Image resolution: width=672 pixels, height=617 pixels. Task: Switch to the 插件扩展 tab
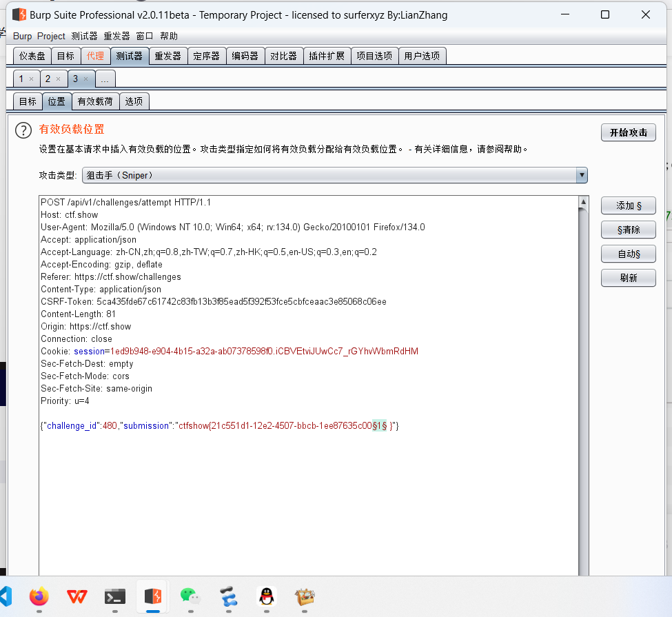327,56
